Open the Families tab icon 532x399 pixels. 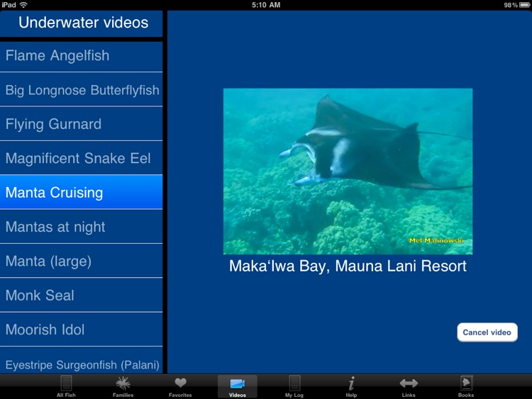click(123, 386)
